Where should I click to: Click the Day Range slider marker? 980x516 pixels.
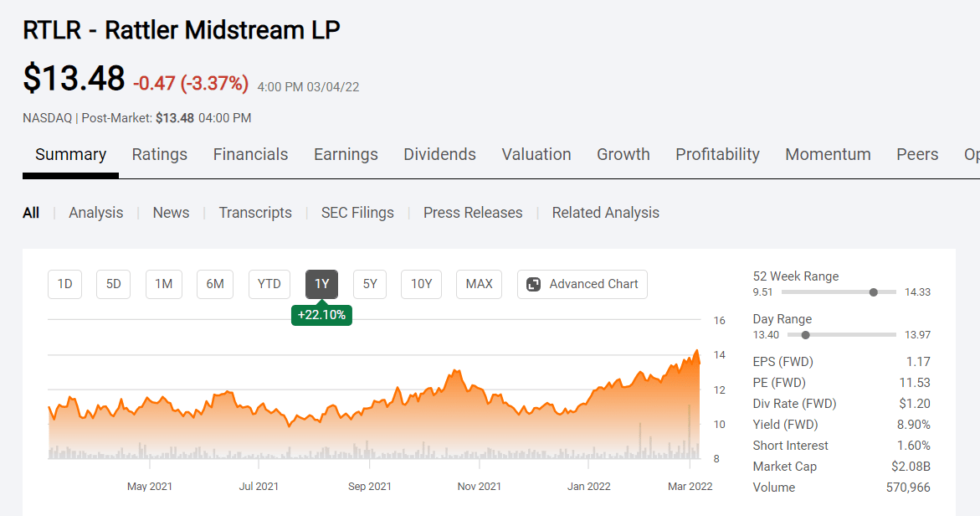coord(805,334)
